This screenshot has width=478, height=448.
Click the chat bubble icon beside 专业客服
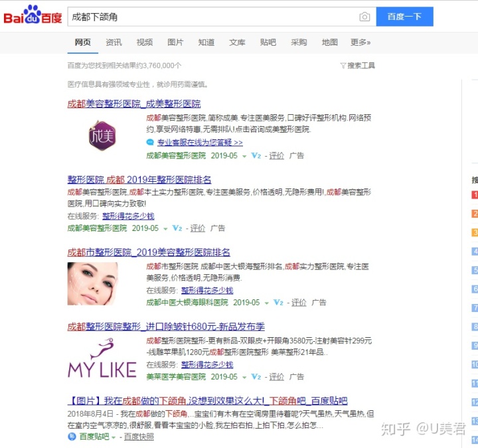[x=150, y=142]
